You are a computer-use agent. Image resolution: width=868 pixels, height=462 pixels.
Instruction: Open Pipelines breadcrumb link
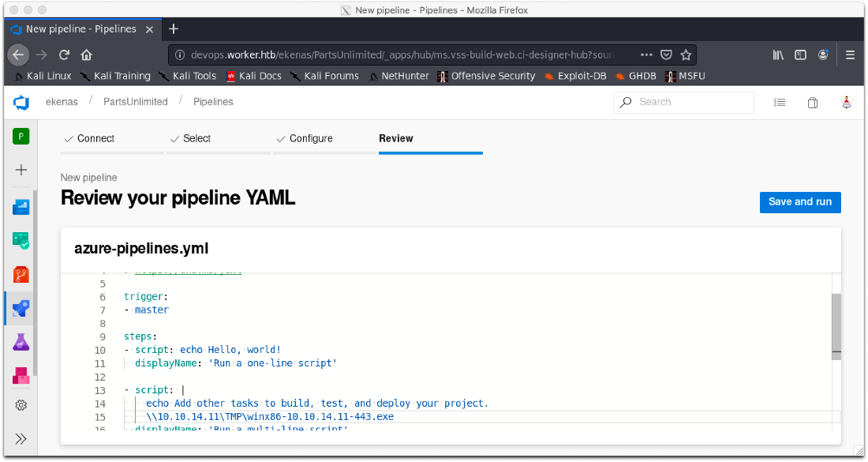tap(213, 102)
